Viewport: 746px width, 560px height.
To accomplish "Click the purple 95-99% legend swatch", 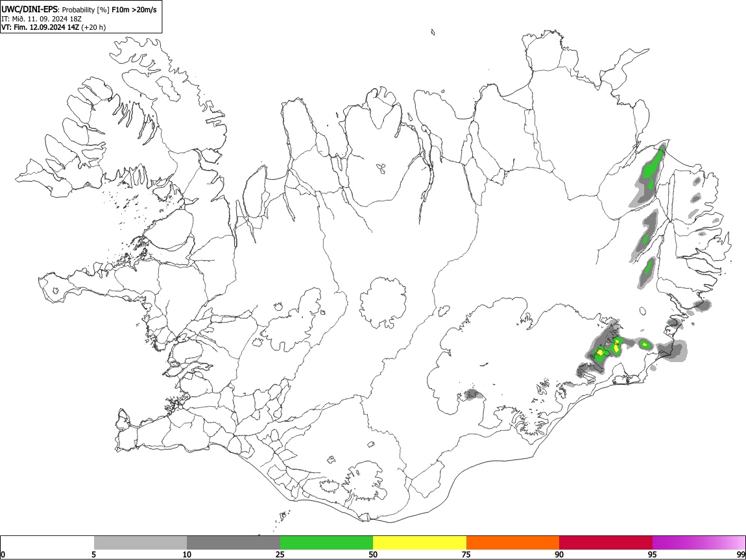I will [699, 543].
